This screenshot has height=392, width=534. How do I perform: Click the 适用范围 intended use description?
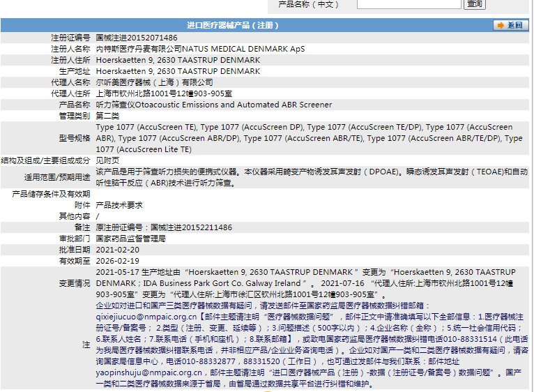coord(312,177)
